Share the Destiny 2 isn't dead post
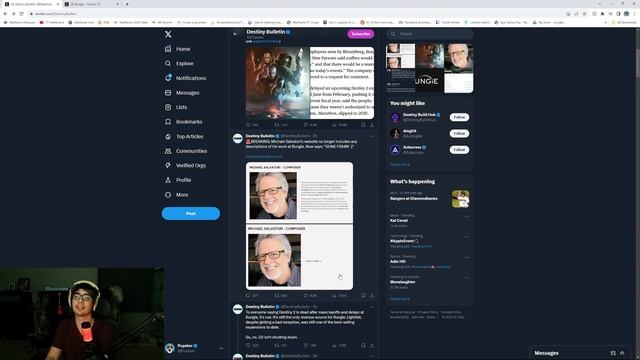Screen dimensions: 640x360 (372, 345)
